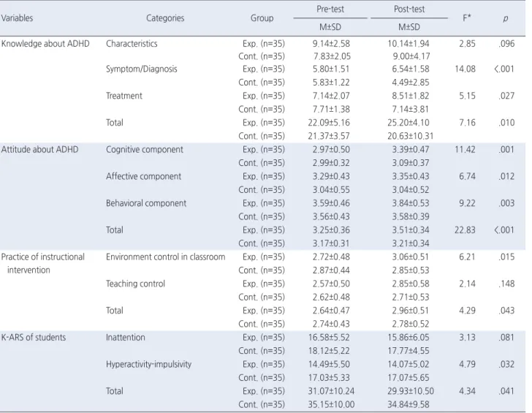Select 'K-ARS of students' variable label

point(34,337)
